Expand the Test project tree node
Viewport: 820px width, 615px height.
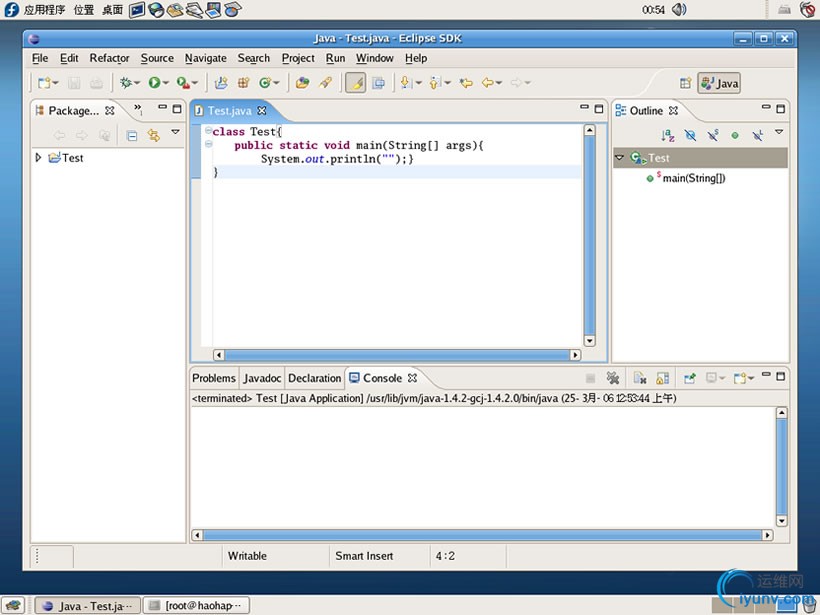[x=38, y=157]
